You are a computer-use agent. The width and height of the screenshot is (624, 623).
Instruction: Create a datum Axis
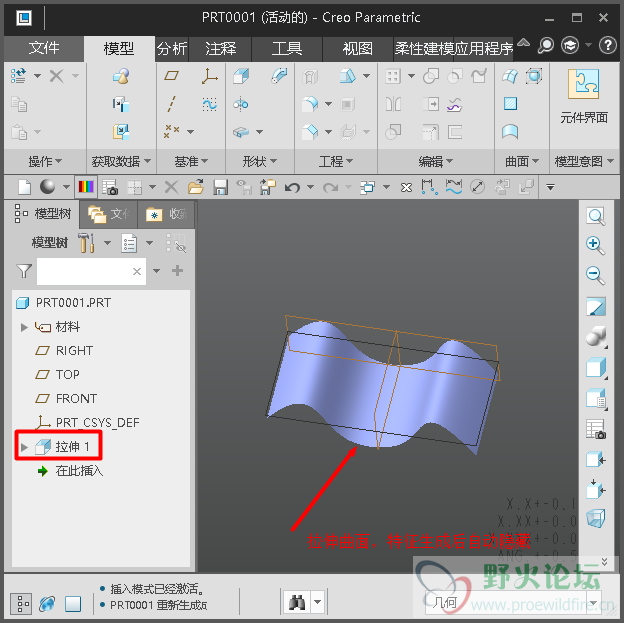coord(172,104)
